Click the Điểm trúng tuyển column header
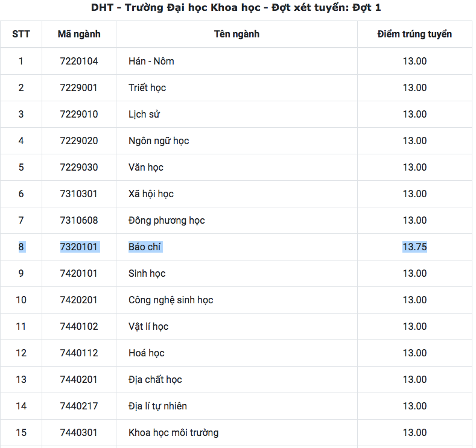 pyautogui.click(x=414, y=34)
